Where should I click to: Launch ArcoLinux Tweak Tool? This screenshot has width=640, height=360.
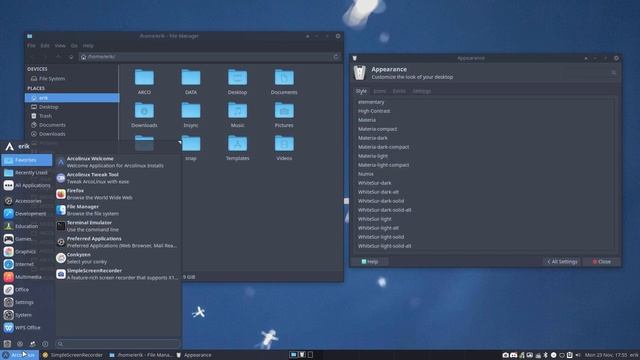click(x=118, y=178)
